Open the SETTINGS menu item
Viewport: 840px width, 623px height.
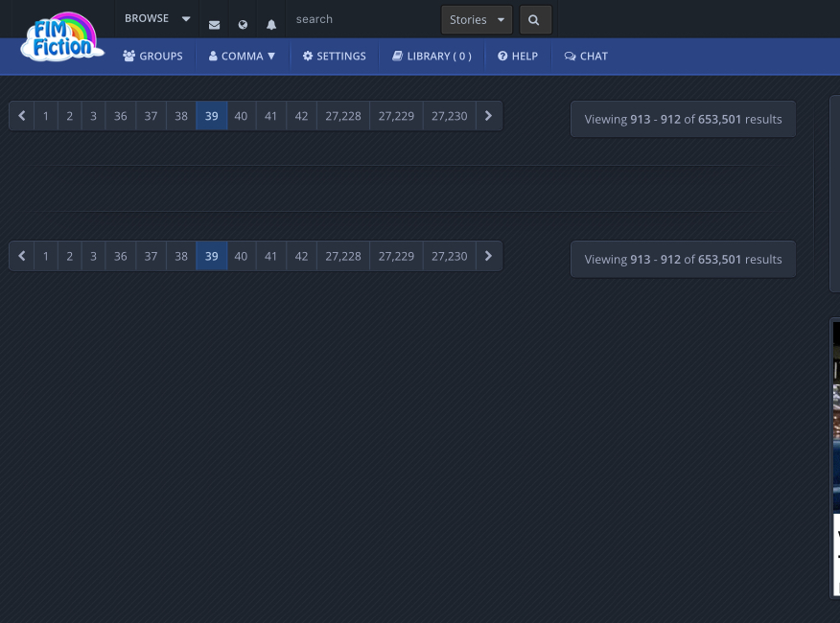pos(335,57)
